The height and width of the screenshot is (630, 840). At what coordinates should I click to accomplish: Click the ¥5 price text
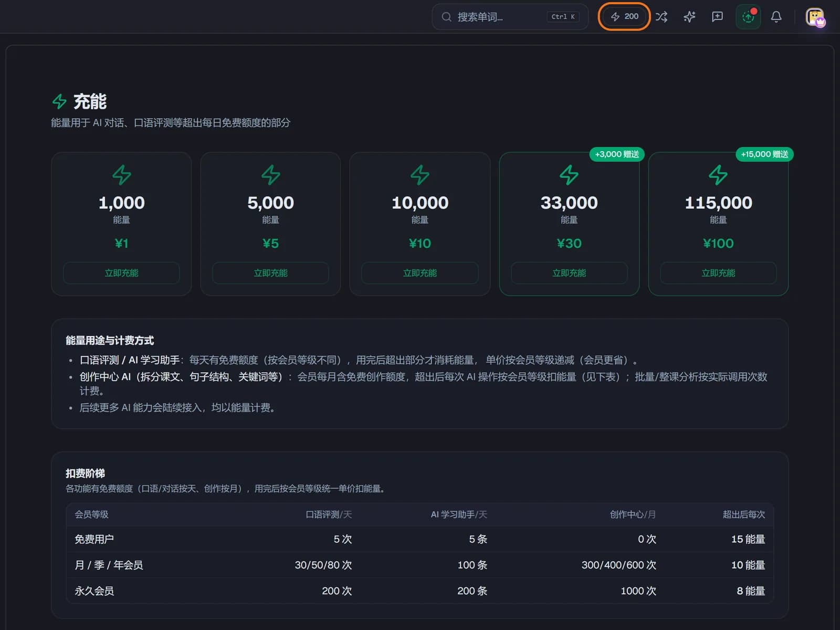click(x=270, y=243)
